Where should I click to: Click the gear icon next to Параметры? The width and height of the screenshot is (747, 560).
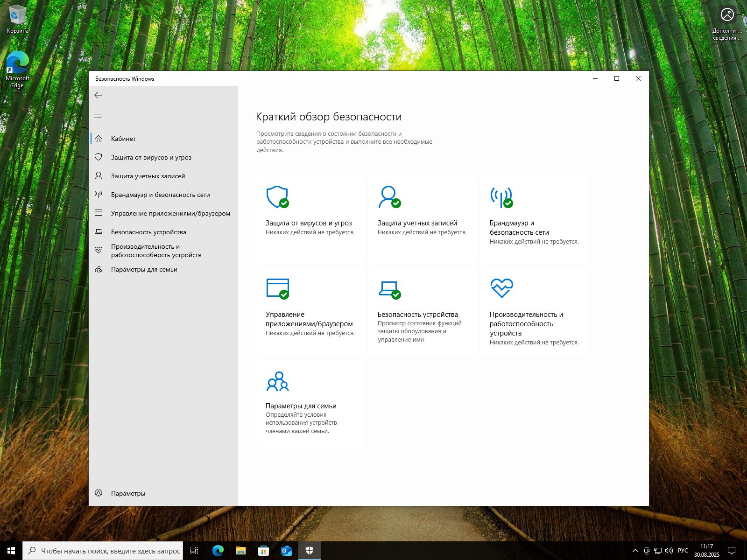point(99,493)
